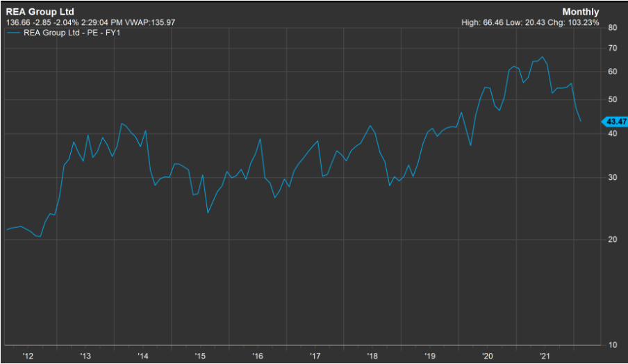This screenshot has width=628, height=364.
Task: Select the '15 year marker on x-axis
Action: [x=199, y=356]
